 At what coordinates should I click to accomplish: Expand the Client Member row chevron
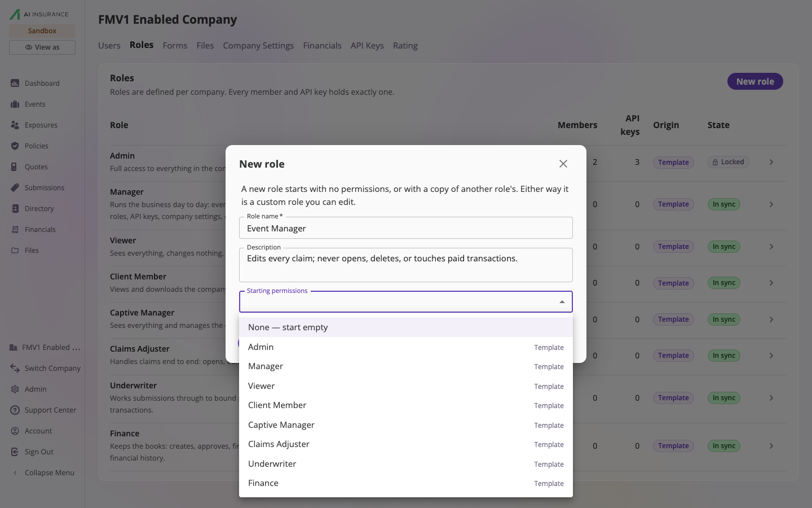click(x=771, y=283)
